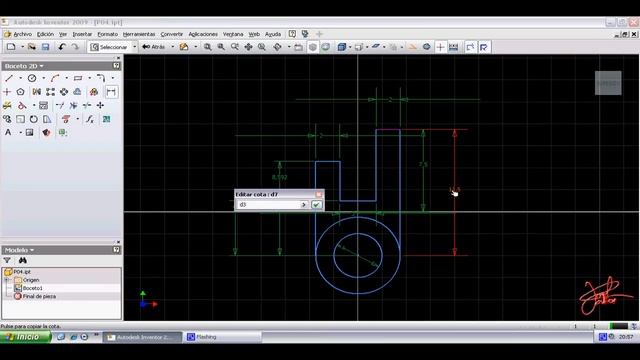The height and width of the screenshot is (360, 640).
Task: Click the Look At view icon
Action: (298, 47)
